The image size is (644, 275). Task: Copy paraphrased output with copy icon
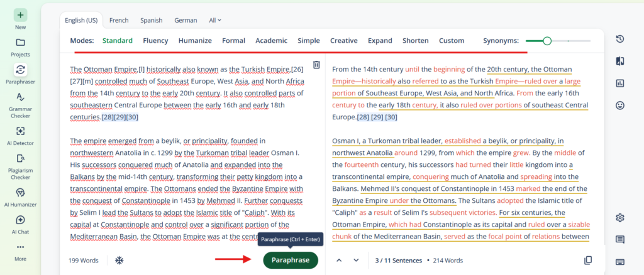[x=588, y=260]
